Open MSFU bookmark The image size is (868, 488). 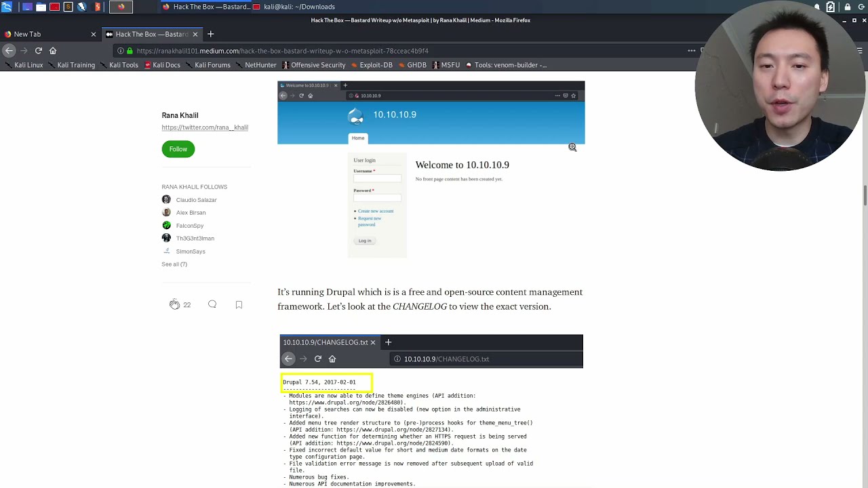point(446,65)
